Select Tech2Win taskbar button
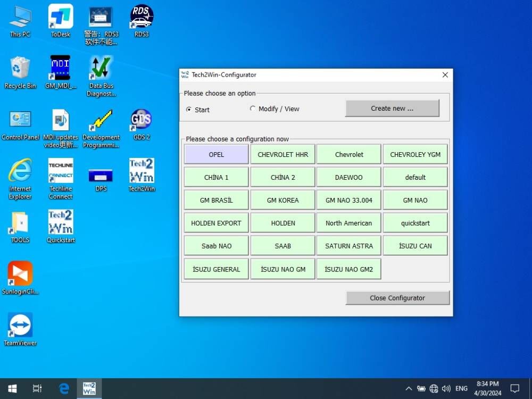 [x=89, y=388]
